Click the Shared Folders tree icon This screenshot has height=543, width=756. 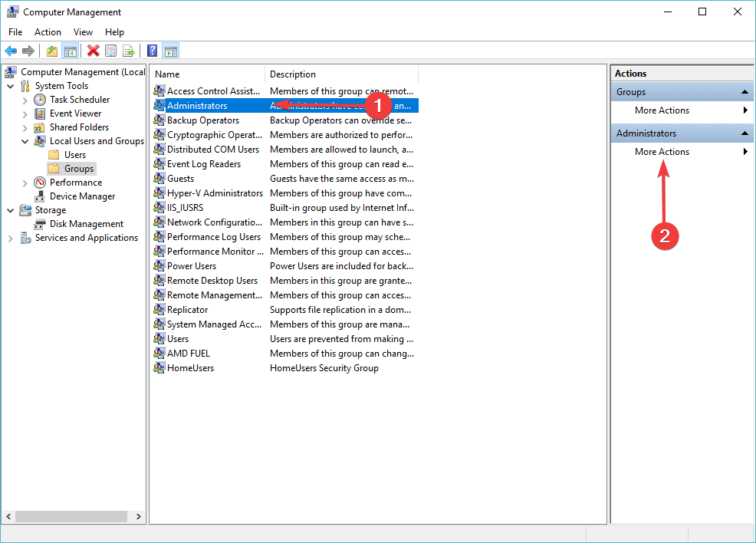[x=40, y=128]
